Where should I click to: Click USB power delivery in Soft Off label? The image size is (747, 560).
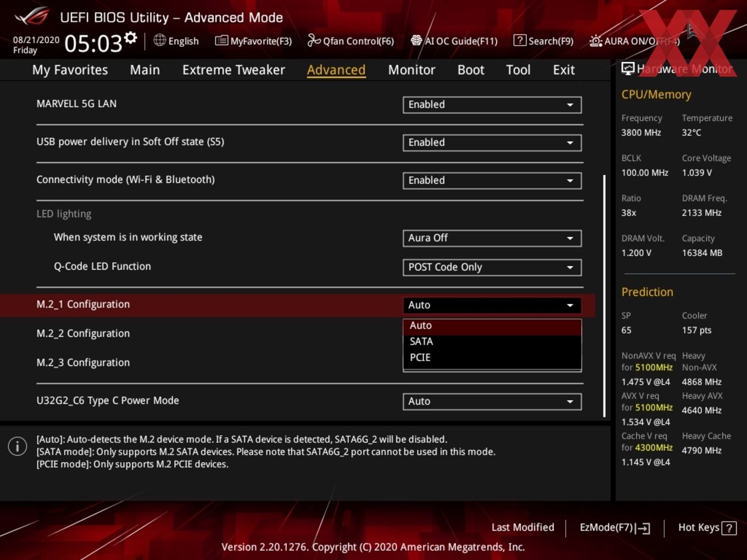click(x=130, y=142)
